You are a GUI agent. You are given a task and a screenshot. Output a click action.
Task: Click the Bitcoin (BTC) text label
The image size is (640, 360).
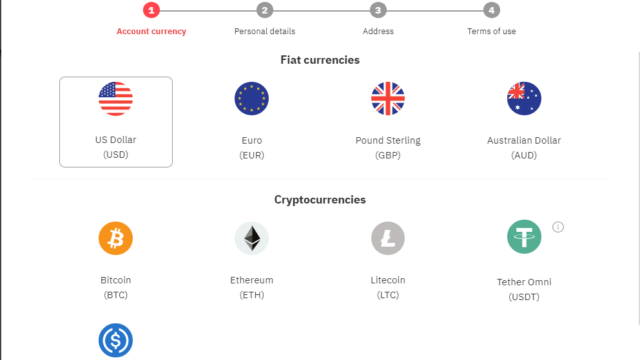(x=116, y=287)
